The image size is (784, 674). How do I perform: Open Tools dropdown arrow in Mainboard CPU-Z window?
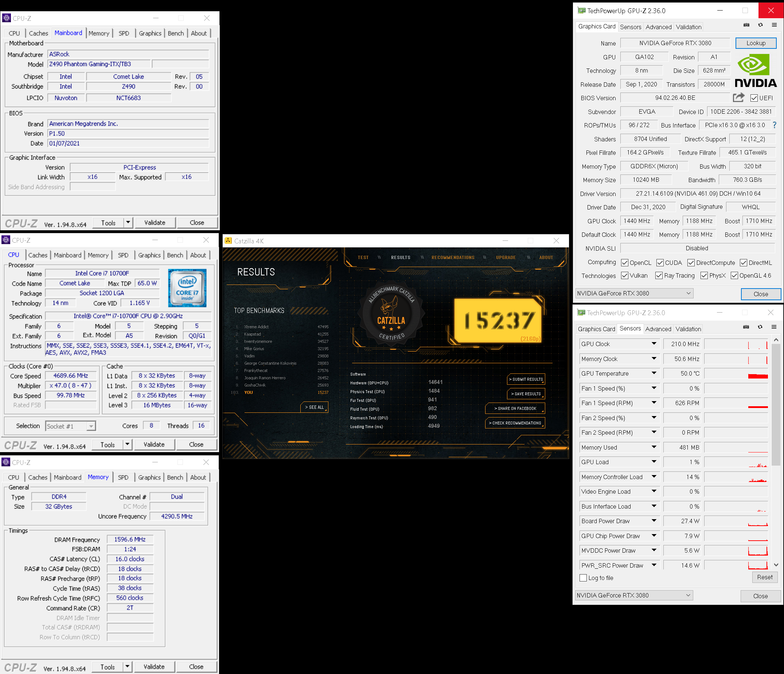[128, 222]
